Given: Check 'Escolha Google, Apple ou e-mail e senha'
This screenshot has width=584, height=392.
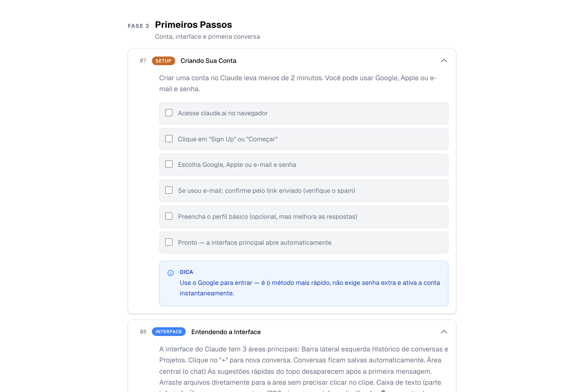Looking at the screenshot, I should click(x=169, y=164).
